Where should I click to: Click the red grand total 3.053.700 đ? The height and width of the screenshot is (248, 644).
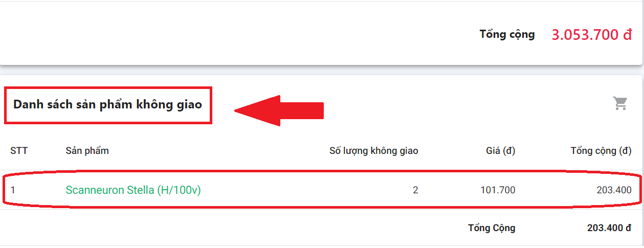click(x=592, y=35)
